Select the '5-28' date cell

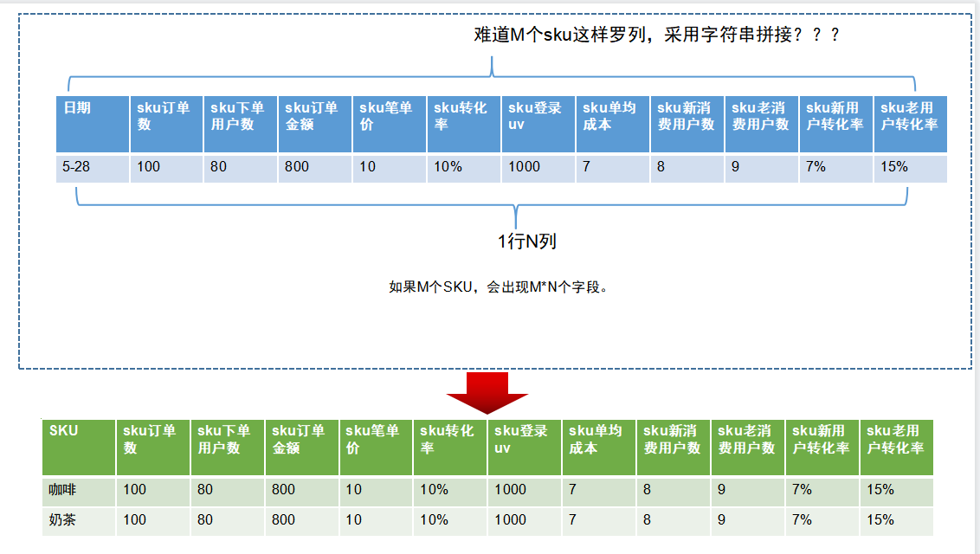92,167
